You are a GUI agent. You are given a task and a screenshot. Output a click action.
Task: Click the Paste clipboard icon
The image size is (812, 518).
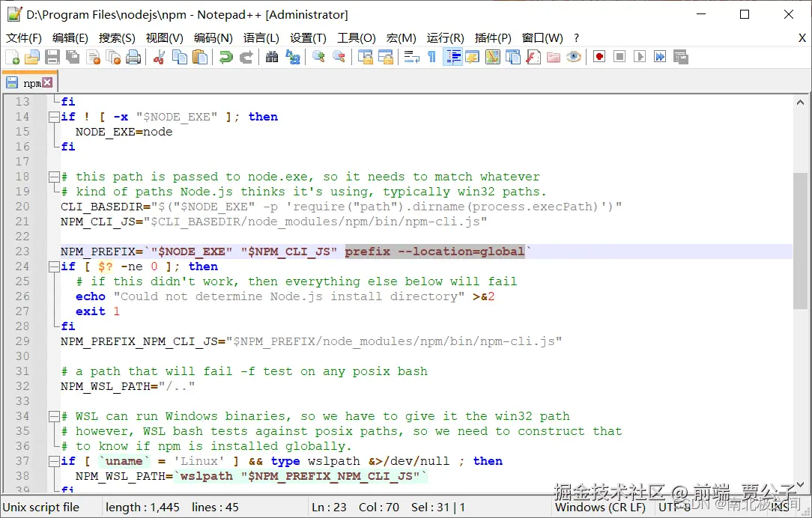pyautogui.click(x=200, y=57)
